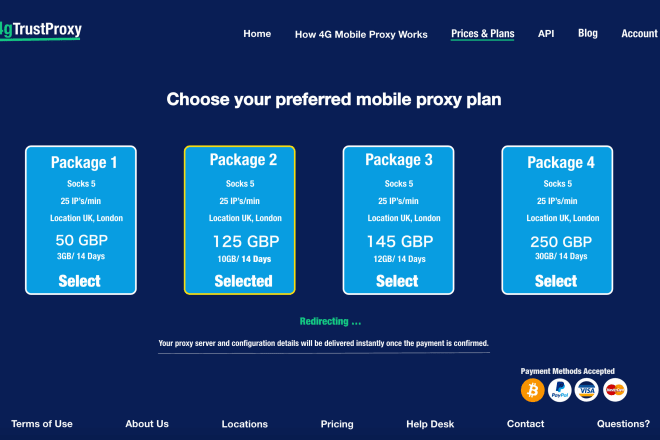
Task: Go to Prices & Plans tab
Action: coord(483,34)
